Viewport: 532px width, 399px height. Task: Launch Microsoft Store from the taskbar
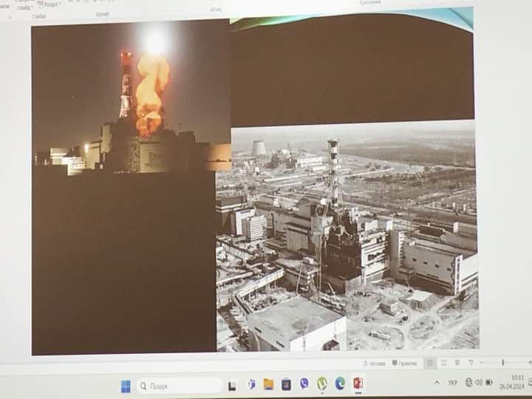[x=286, y=384]
